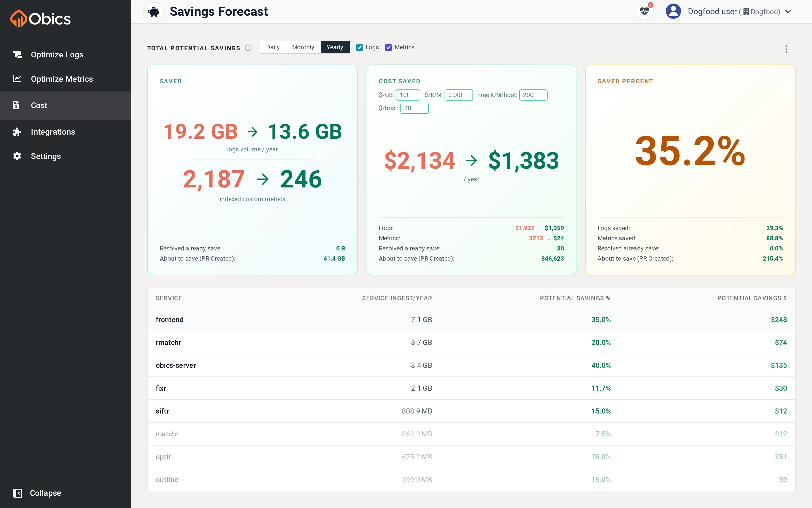The height and width of the screenshot is (508, 812).
Task: Open the optir service row
Action: (471, 457)
